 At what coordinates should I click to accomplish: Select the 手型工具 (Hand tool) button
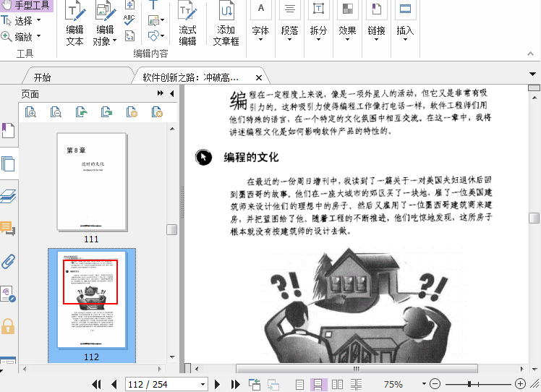[x=27, y=5]
